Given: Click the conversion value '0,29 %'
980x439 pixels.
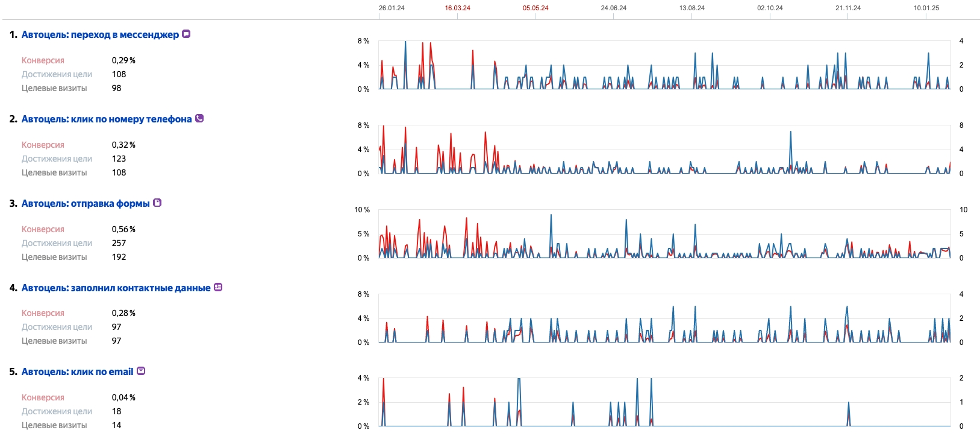Looking at the screenshot, I should click(123, 60).
